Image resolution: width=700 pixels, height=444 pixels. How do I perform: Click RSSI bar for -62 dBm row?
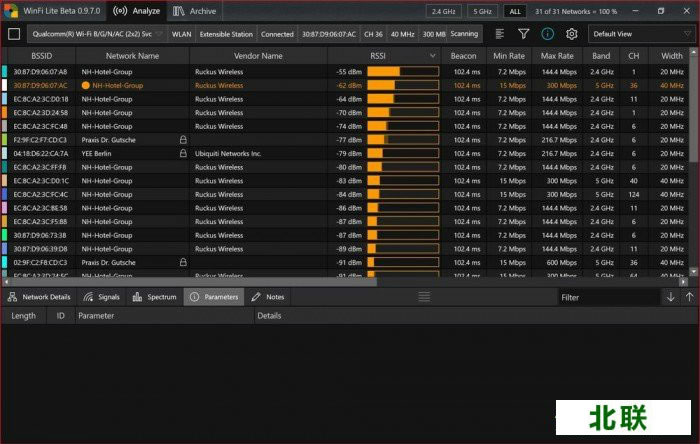click(x=403, y=85)
